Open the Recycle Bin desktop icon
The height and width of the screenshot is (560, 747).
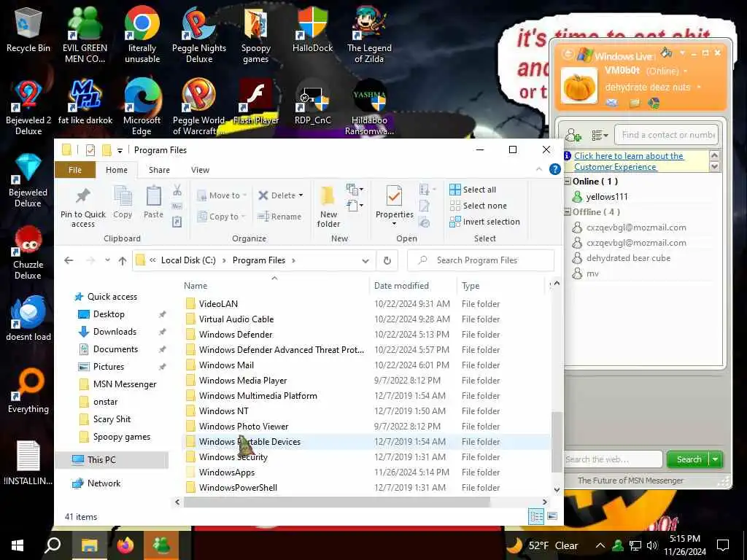pos(28,31)
